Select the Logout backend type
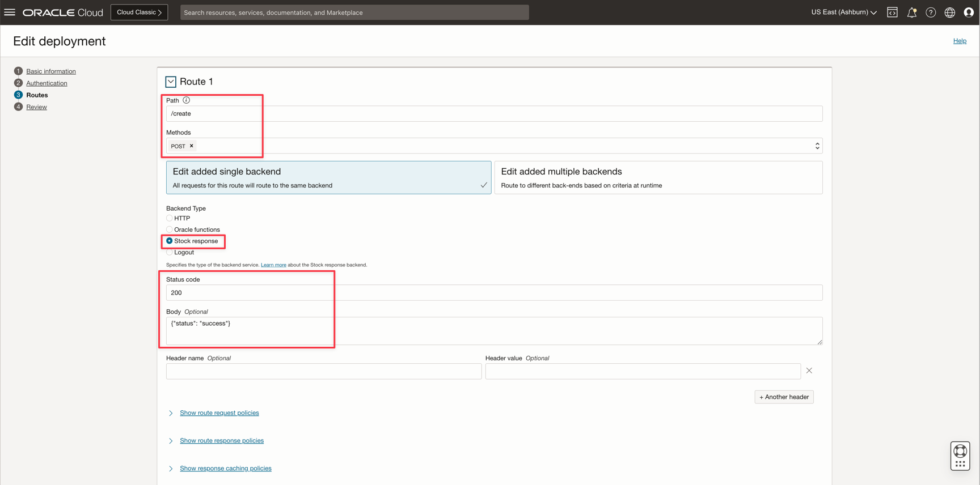 point(170,252)
